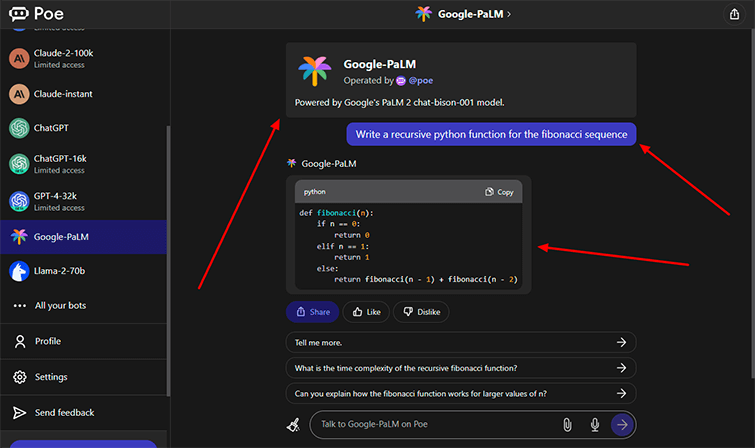Click the Profile person icon

point(20,342)
